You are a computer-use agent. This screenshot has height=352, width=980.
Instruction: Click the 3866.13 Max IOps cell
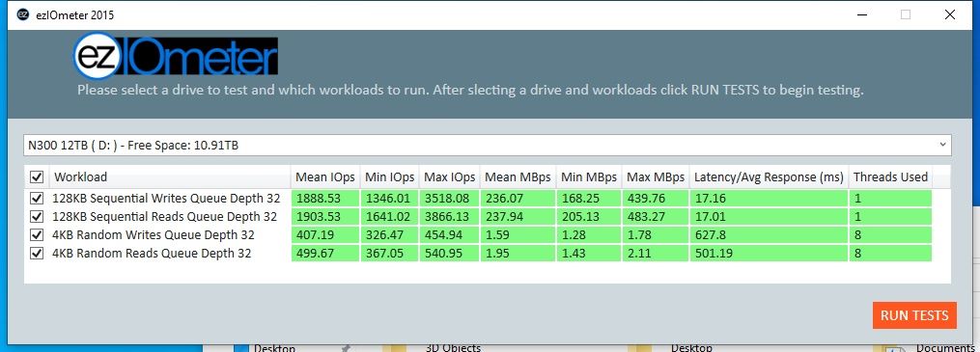pos(449,217)
